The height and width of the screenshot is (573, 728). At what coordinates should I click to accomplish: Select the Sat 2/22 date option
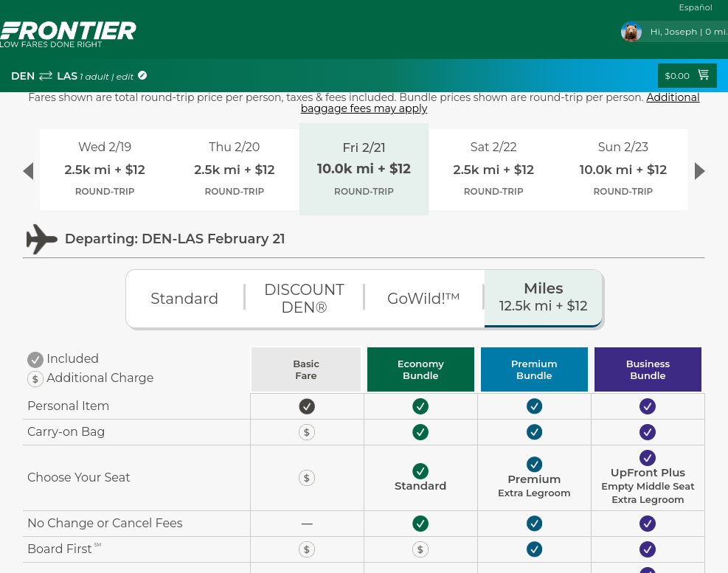(x=493, y=170)
